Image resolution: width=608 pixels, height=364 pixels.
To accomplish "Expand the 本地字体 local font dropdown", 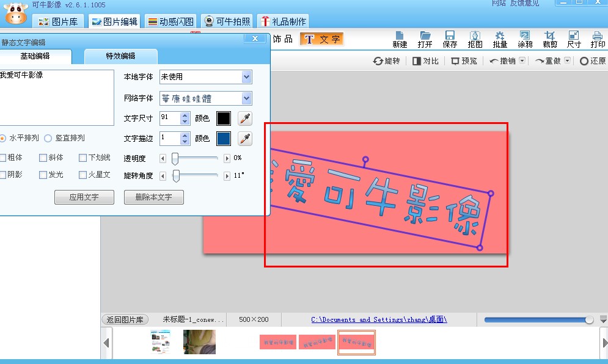I will [x=247, y=77].
